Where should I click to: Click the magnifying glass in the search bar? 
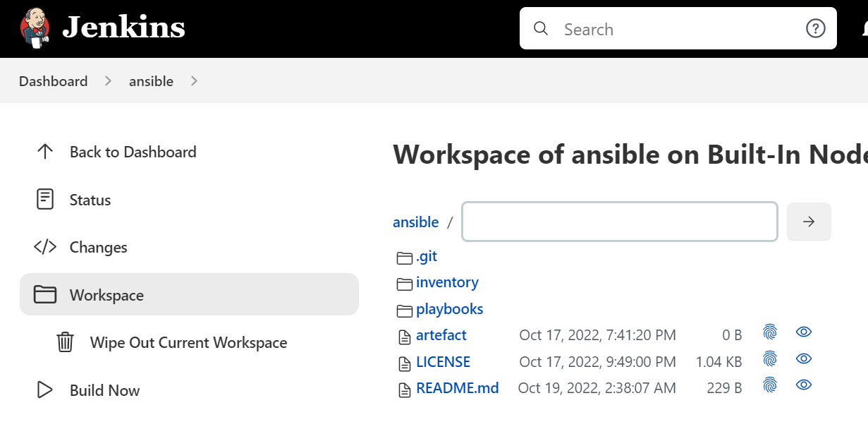540,28
